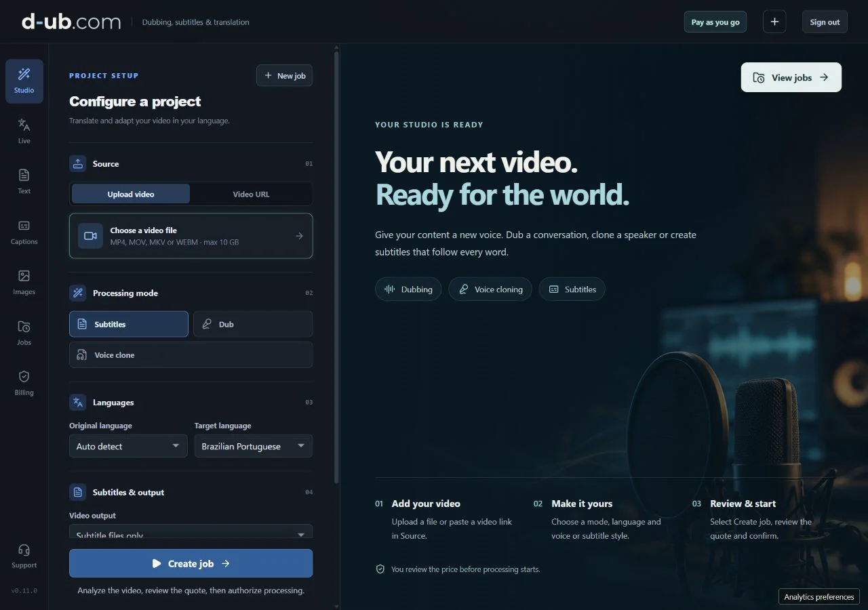Click the d-ub.com logo
868x610 pixels.
[x=71, y=22]
